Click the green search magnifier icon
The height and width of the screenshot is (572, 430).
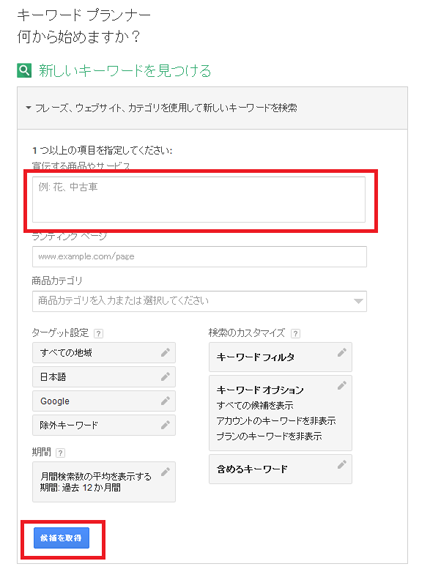24,70
